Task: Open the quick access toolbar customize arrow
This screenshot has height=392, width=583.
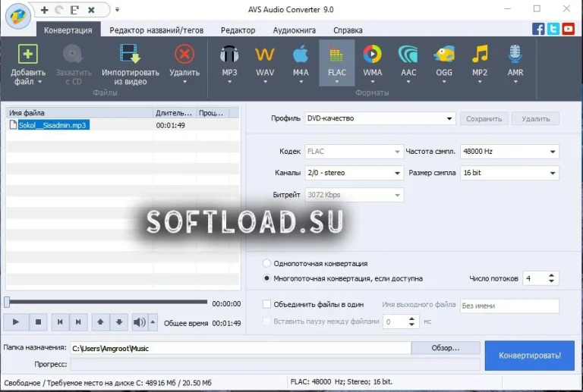Action: (x=117, y=10)
